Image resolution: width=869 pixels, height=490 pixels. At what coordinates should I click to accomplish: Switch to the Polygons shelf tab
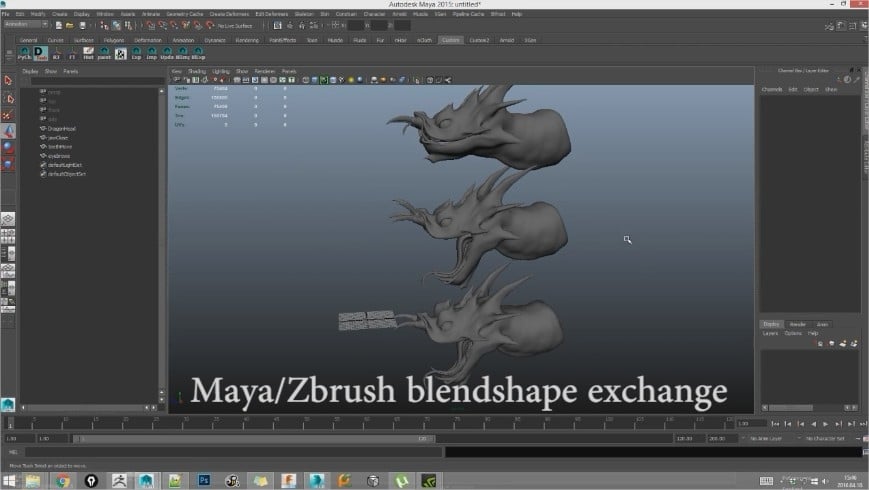click(114, 40)
